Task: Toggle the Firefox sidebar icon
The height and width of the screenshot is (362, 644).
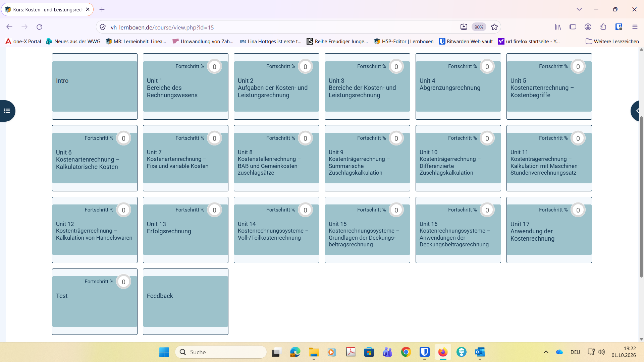Action: pyautogui.click(x=573, y=27)
